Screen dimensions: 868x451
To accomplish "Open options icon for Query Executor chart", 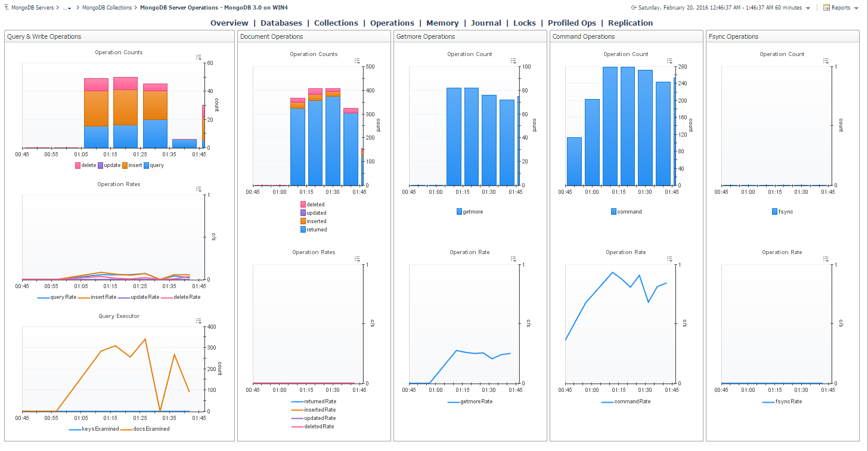I will point(199,322).
